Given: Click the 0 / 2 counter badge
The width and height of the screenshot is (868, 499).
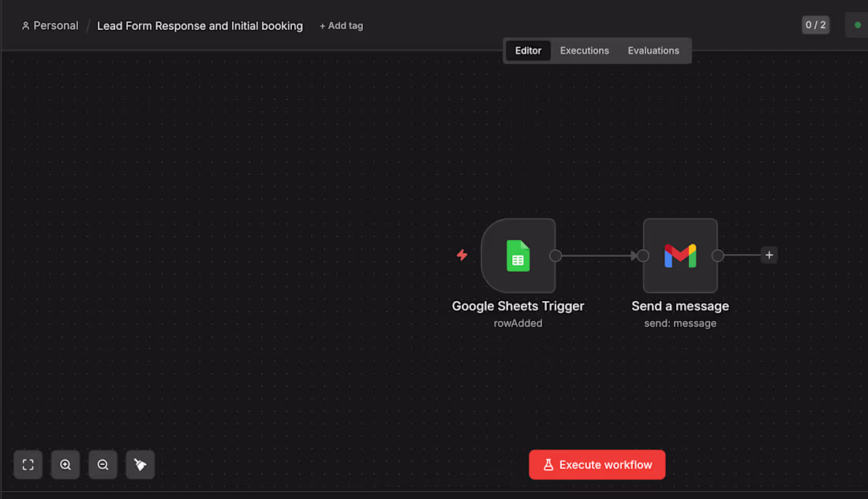Looking at the screenshot, I should [815, 25].
